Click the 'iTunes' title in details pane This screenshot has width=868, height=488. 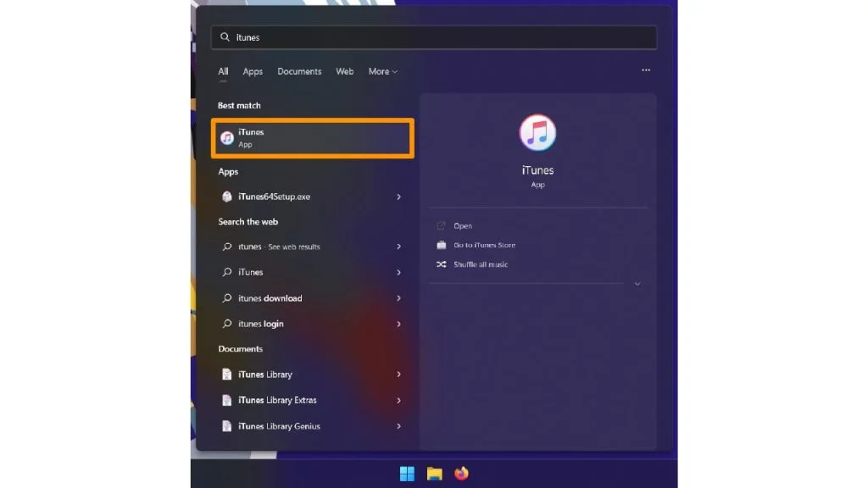537,170
